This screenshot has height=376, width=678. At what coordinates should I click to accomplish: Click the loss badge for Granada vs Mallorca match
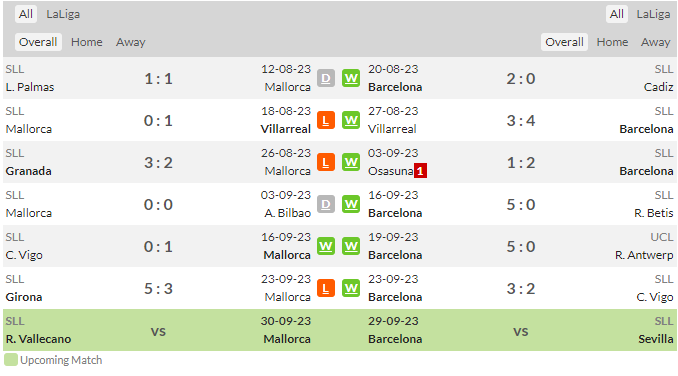tap(326, 162)
